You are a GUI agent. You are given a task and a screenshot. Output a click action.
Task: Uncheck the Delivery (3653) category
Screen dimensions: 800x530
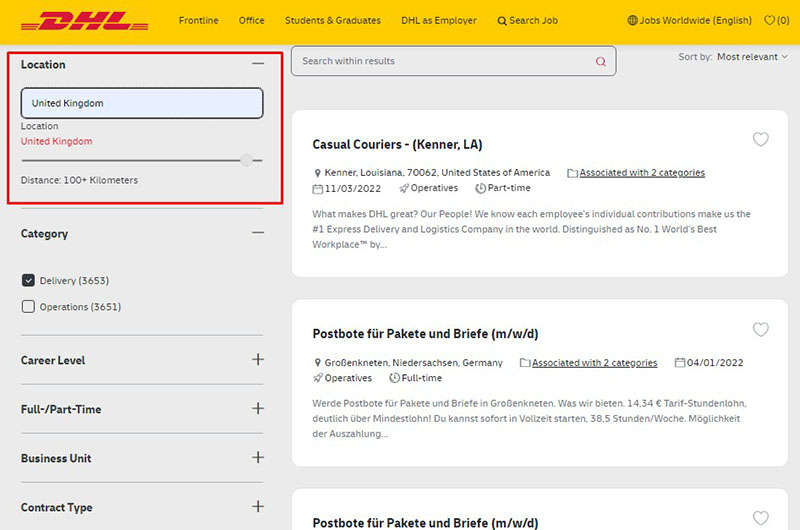point(28,280)
